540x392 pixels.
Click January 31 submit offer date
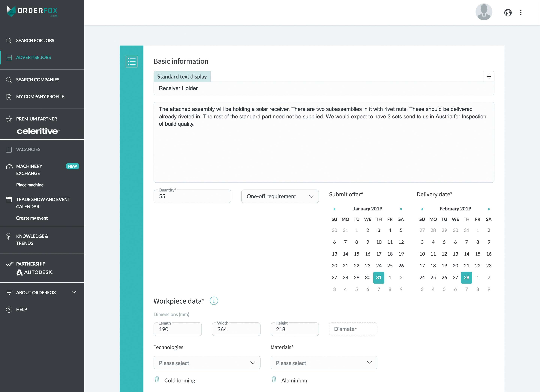378,277
